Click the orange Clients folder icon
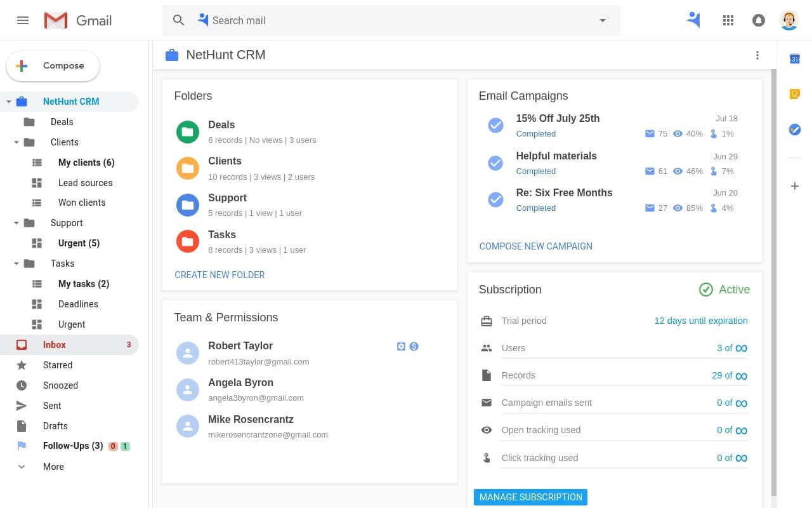The height and width of the screenshot is (508, 812). click(188, 168)
